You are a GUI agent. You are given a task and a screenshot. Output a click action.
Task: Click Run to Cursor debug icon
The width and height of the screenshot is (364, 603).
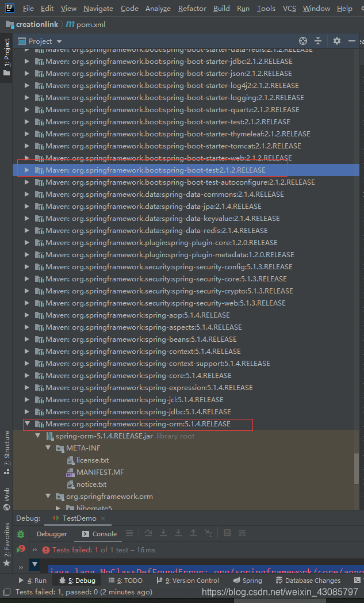coord(208,533)
